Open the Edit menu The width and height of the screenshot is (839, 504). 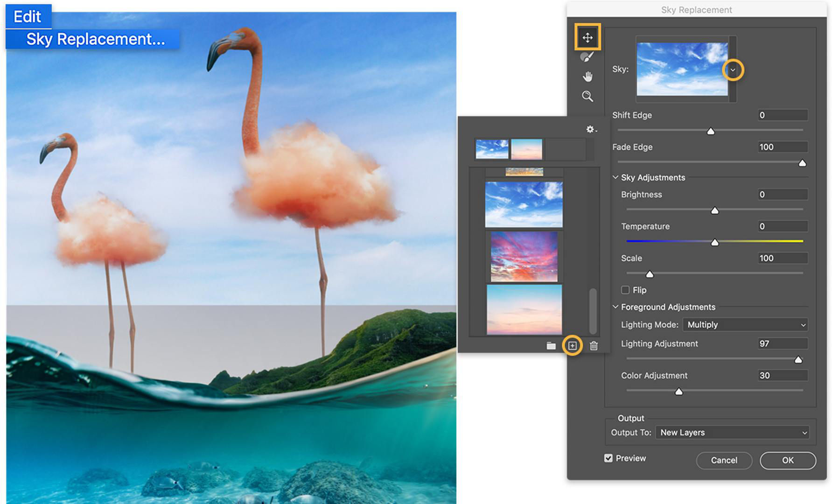(28, 17)
